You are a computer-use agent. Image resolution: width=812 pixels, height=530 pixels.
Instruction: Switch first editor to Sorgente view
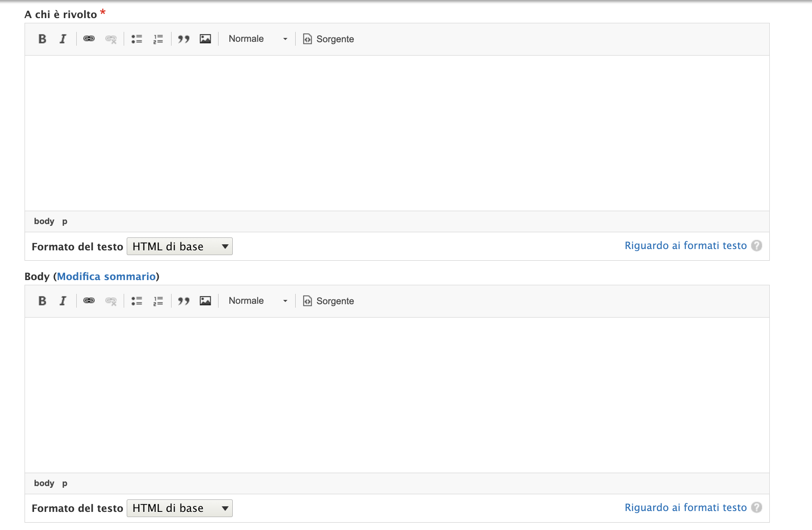328,39
